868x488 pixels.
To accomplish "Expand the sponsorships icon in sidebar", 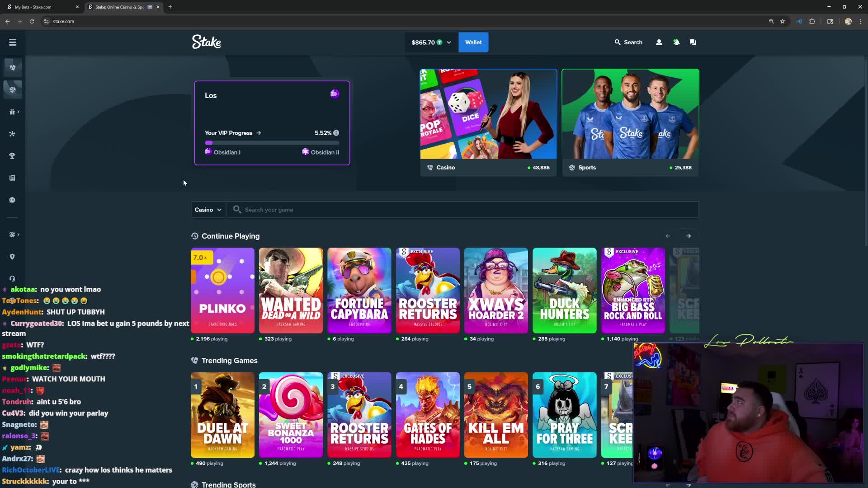I will pos(14,235).
